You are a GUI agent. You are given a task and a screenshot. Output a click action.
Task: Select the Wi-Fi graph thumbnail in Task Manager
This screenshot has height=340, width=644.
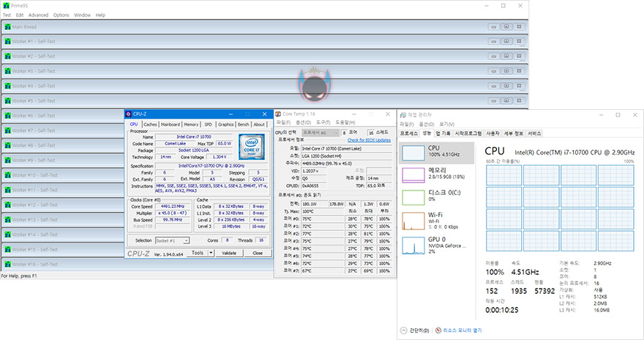pyautogui.click(x=413, y=221)
